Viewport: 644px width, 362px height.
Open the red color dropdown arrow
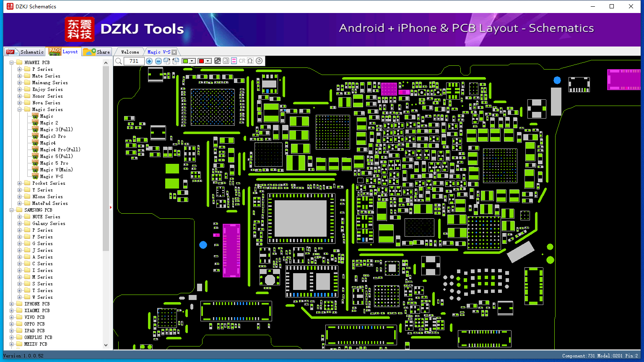[x=208, y=61]
